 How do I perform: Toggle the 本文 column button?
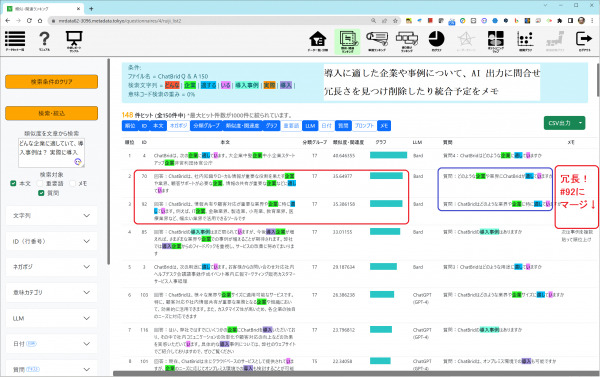coord(158,126)
